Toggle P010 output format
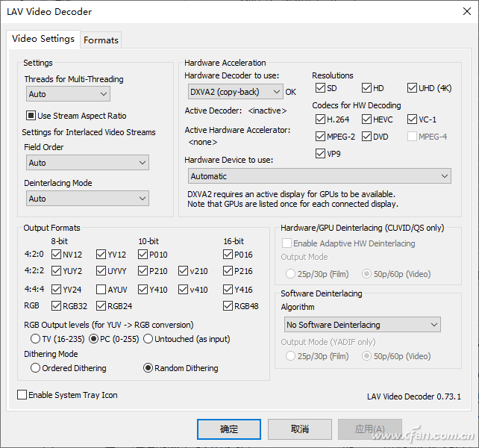 pyautogui.click(x=143, y=255)
